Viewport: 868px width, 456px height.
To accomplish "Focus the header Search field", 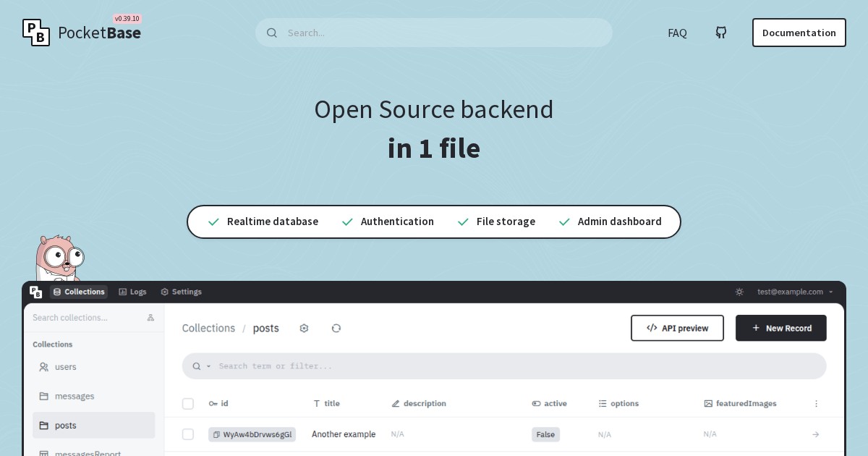I will [x=434, y=33].
